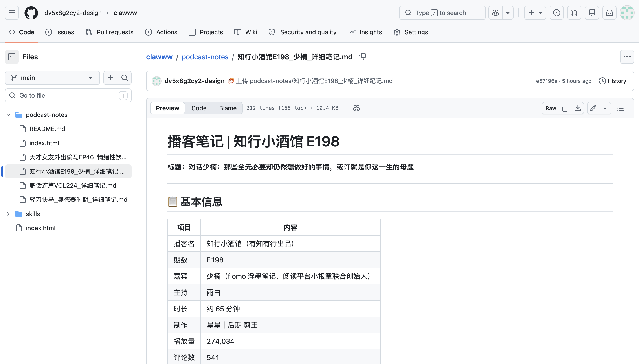View your issues from header icon
This screenshot has height=364, width=639.
[556, 13]
